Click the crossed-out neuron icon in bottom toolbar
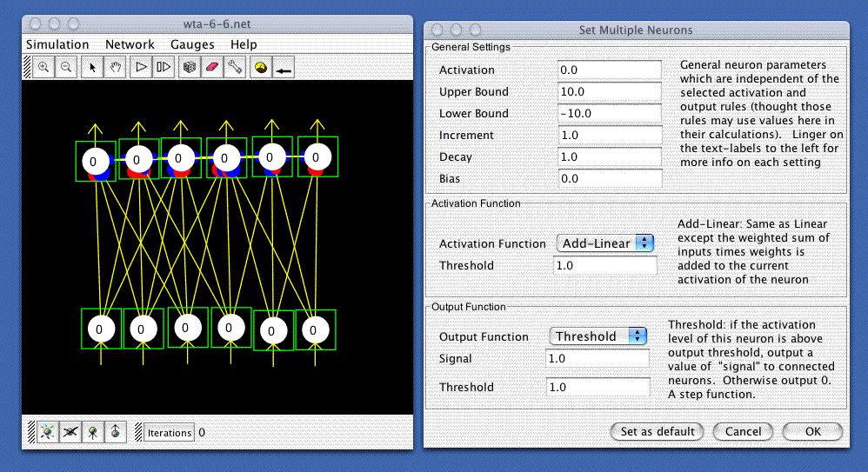The width and height of the screenshot is (868, 472). (x=70, y=431)
